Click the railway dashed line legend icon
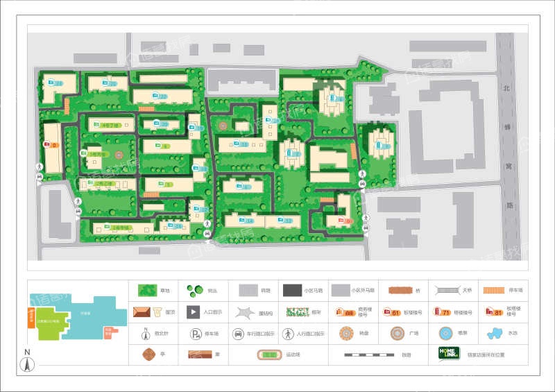 [x=369, y=355]
